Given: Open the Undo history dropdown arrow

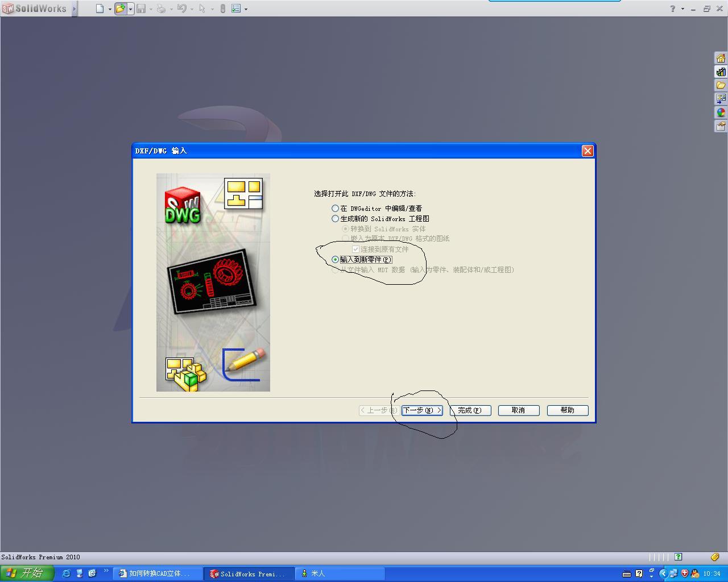Looking at the screenshot, I should [x=192, y=9].
